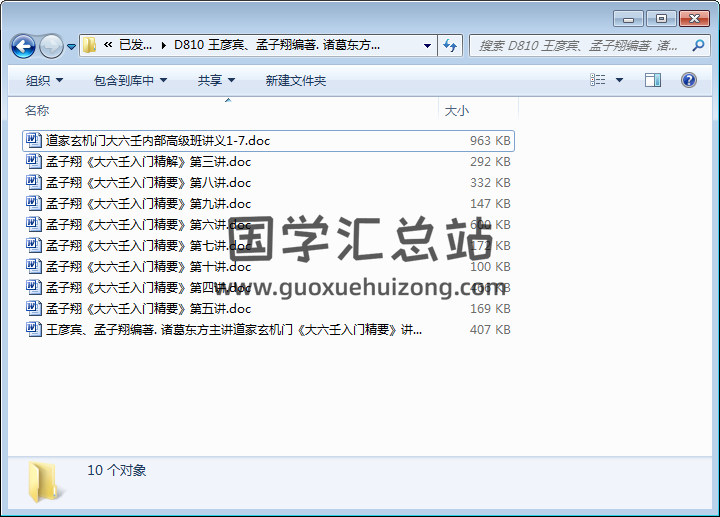The image size is (720, 517).
Task: Toggle the preview pane icon
Action: tap(653, 80)
